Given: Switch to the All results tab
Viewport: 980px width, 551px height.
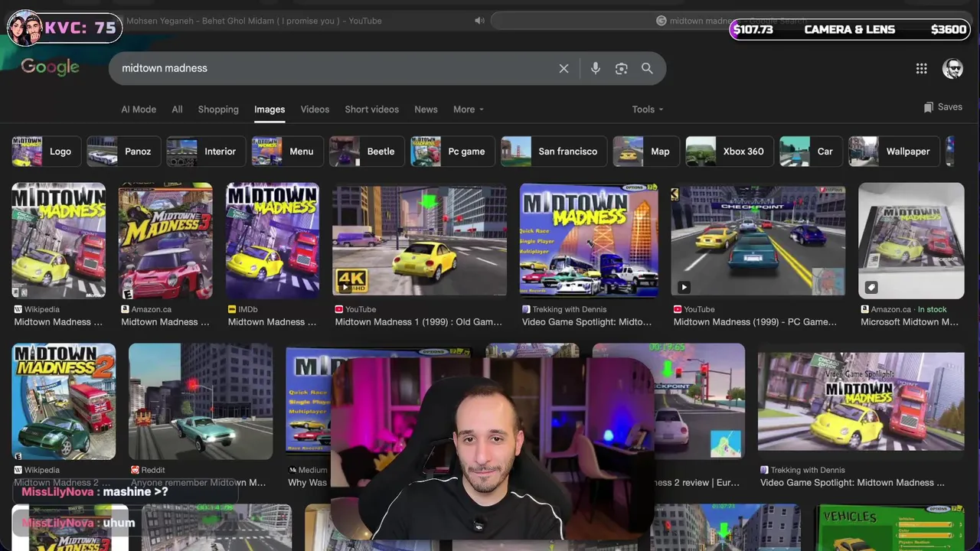Looking at the screenshot, I should [x=177, y=109].
